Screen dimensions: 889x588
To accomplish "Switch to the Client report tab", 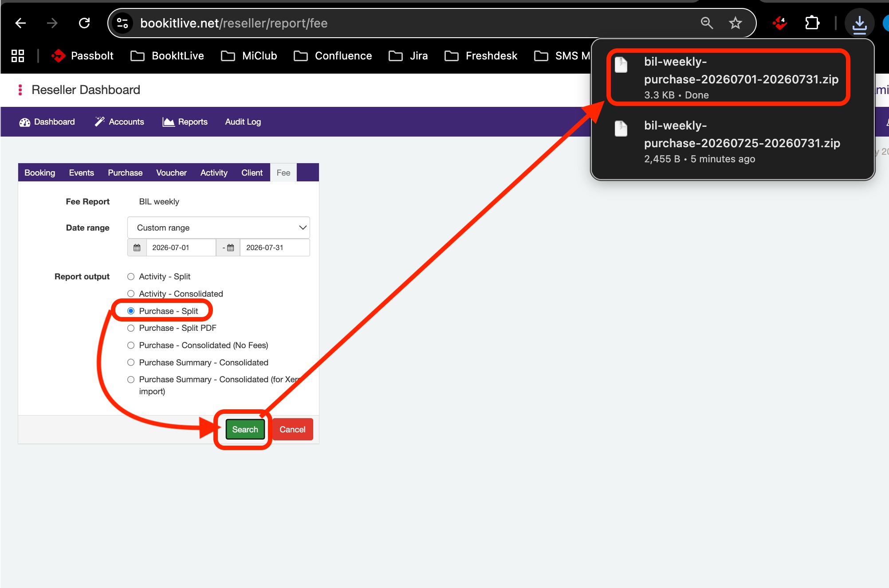I will click(x=252, y=172).
